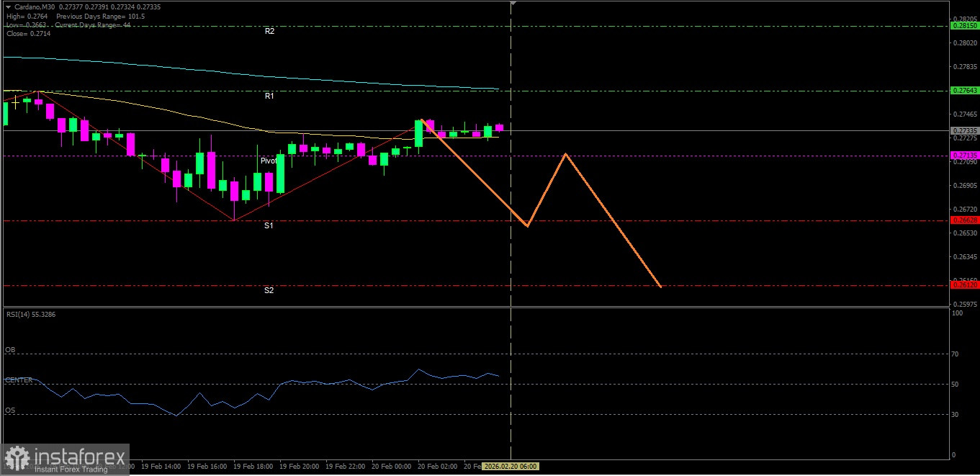Screen dimensions: 980x476
Task: Select the 0.28150 R2 price tag
Action: coord(965,26)
